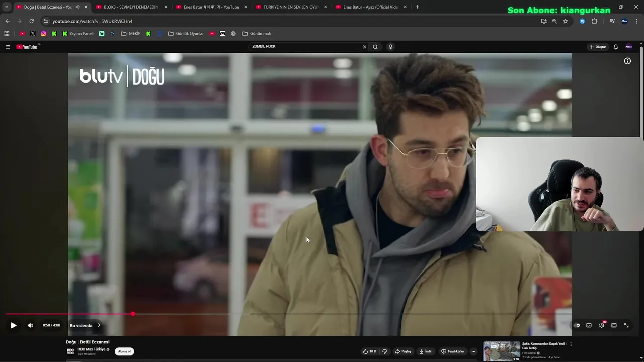Download the video via İndir

[426, 351]
